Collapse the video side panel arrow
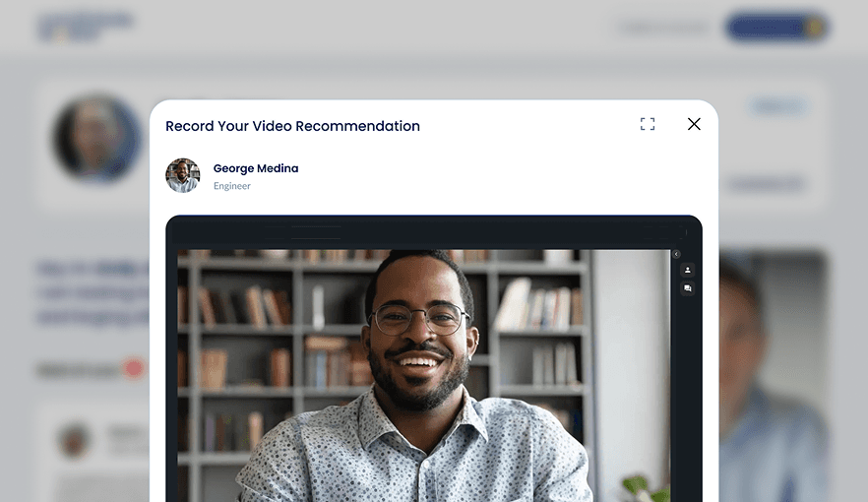 (676, 254)
